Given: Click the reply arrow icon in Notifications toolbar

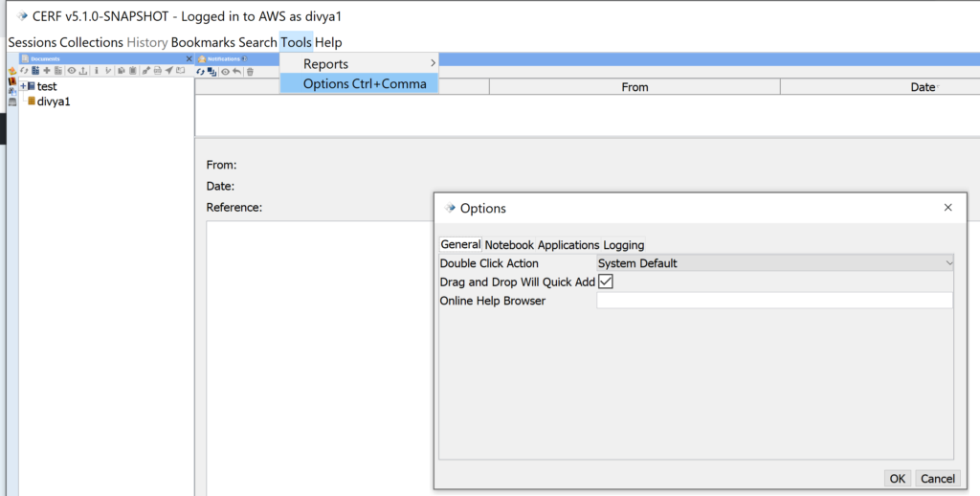Looking at the screenshot, I should [x=236, y=72].
